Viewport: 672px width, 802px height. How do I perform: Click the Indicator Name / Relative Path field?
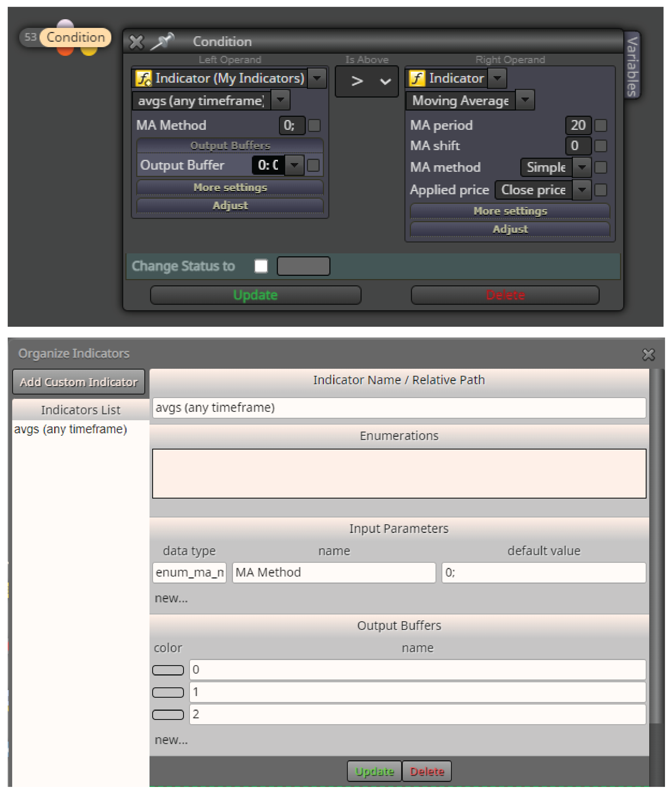point(399,408)
